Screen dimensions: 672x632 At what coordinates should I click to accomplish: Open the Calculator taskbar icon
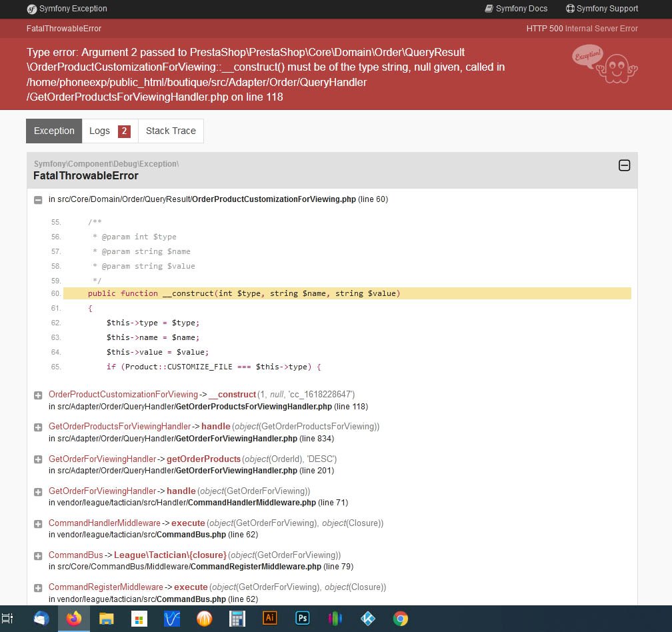coord(237,618)
